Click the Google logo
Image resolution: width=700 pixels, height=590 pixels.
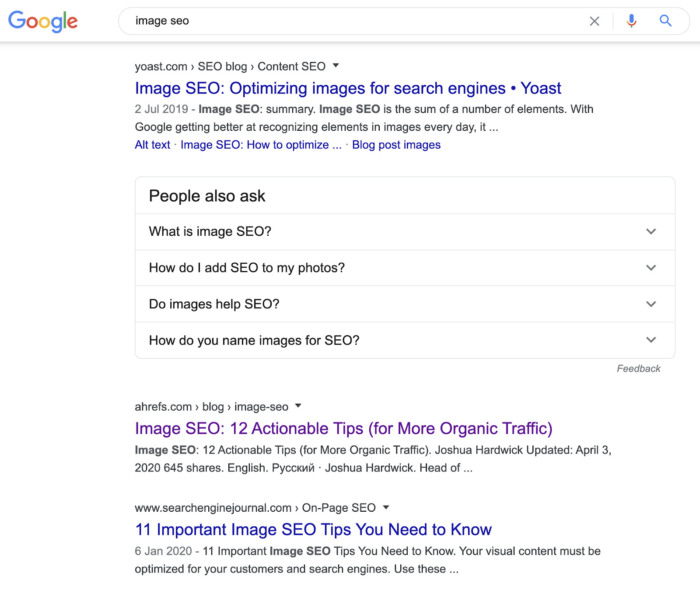pyautogui.click(x=43, y=21)
